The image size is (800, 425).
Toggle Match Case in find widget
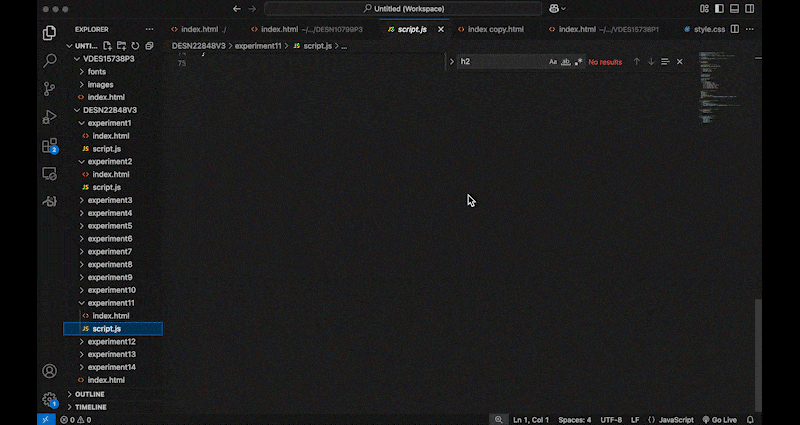click(553, 62)
